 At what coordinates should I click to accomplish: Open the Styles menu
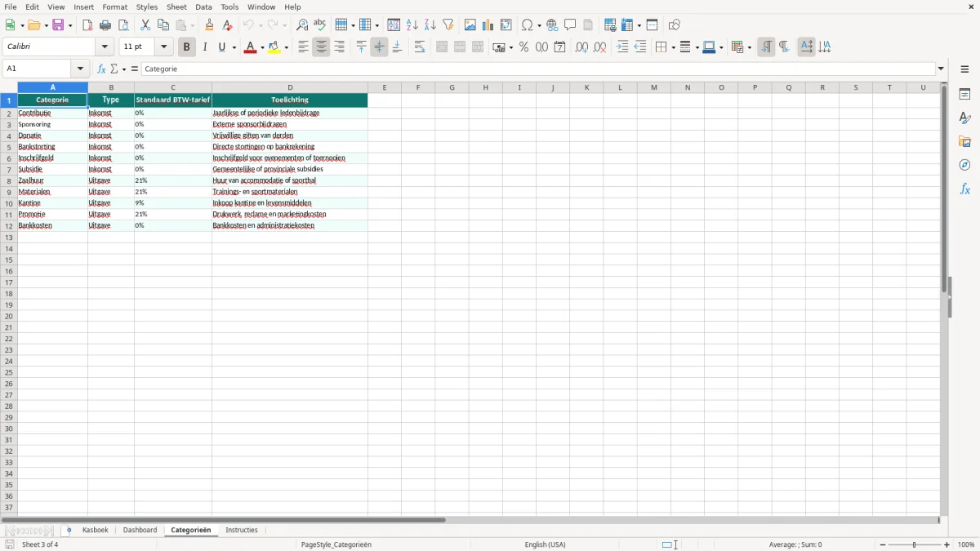147,7
